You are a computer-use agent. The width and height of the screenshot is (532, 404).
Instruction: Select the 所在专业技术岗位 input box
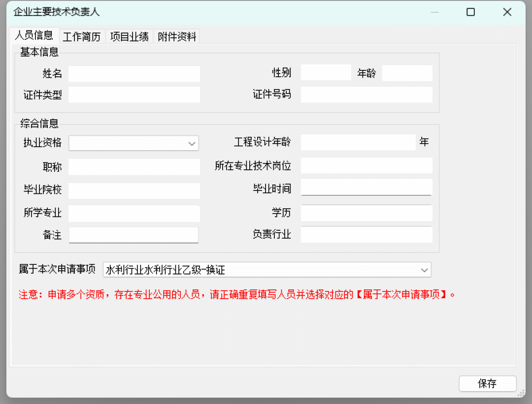pos(366,166)
